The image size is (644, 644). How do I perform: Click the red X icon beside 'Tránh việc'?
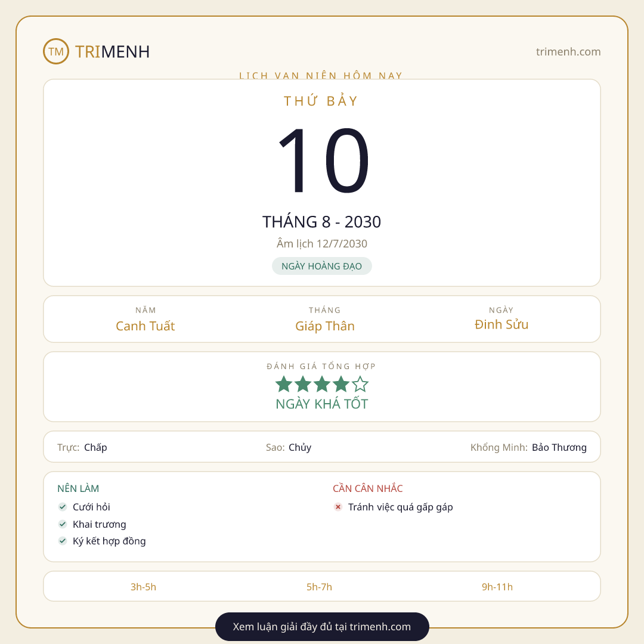[338, 507]
